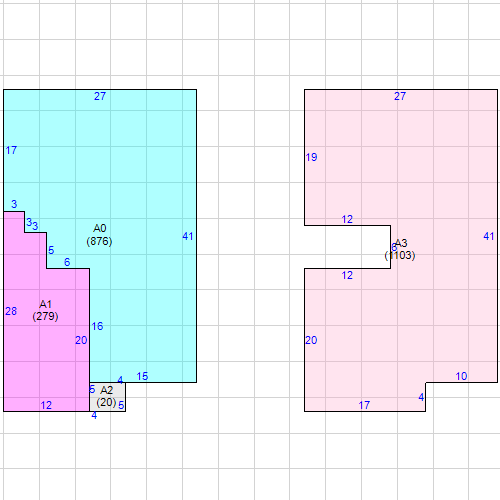Select the small gray A2 area shape
The width and height of the screenshot is (500, 500).
click(107, 397)
